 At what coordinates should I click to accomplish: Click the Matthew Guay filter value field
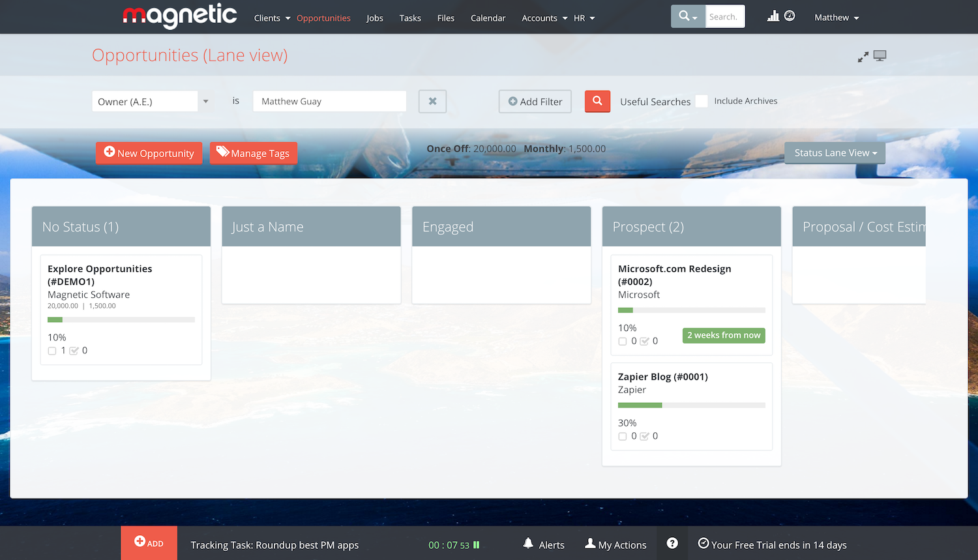pos(329,101)
